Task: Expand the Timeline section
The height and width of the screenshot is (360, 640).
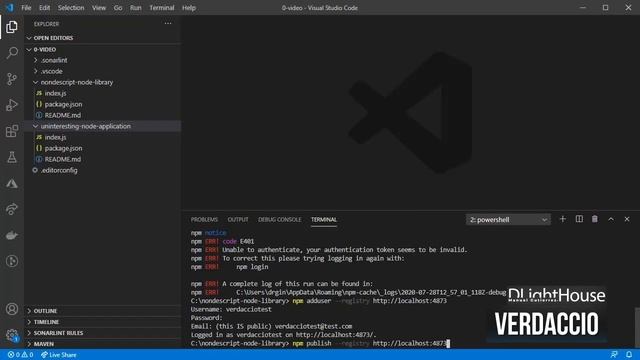Action: tap(102, 322)
